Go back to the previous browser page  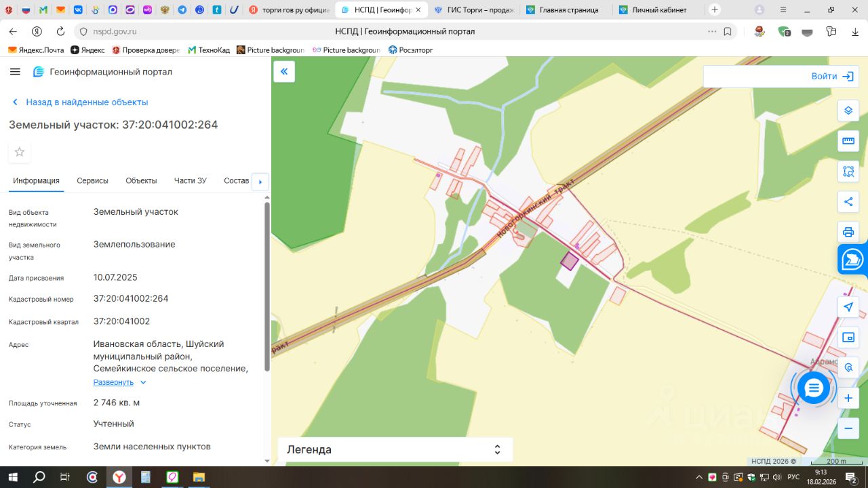(13, 32)
